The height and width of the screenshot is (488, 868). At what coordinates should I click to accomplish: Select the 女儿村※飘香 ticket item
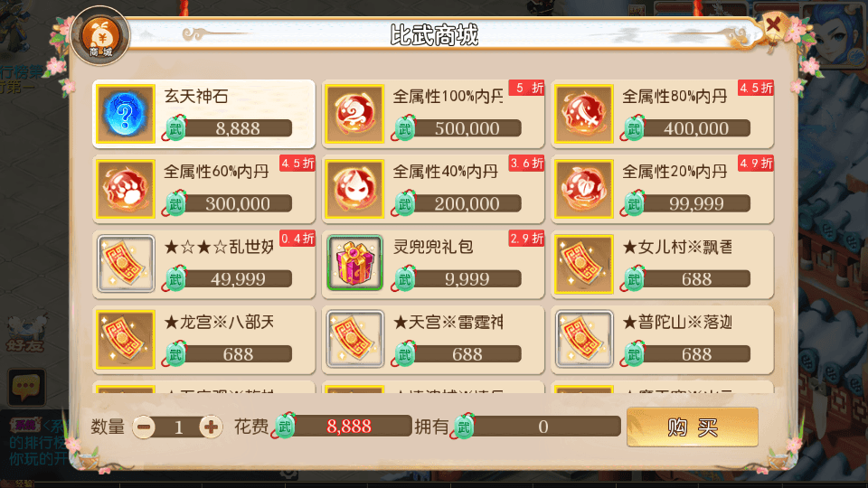[x=662, y=265]
